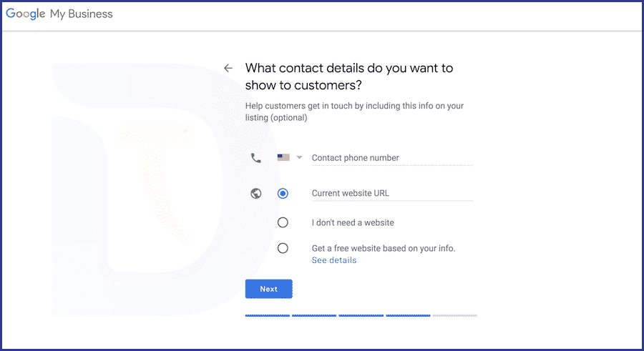Click the Get a free website label text
This screenshot has height=351, width=644.
(384, 248)
